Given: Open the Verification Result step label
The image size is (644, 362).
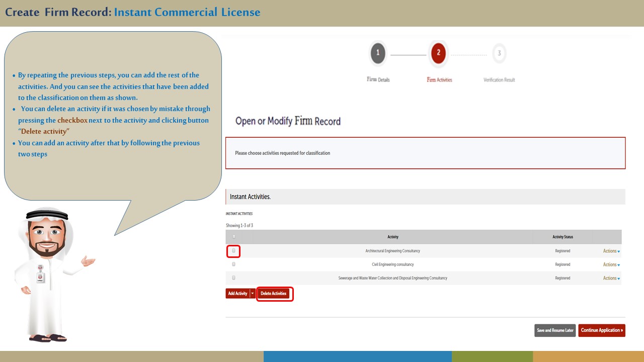Looking at the screenshot, I should coord(499,80).
